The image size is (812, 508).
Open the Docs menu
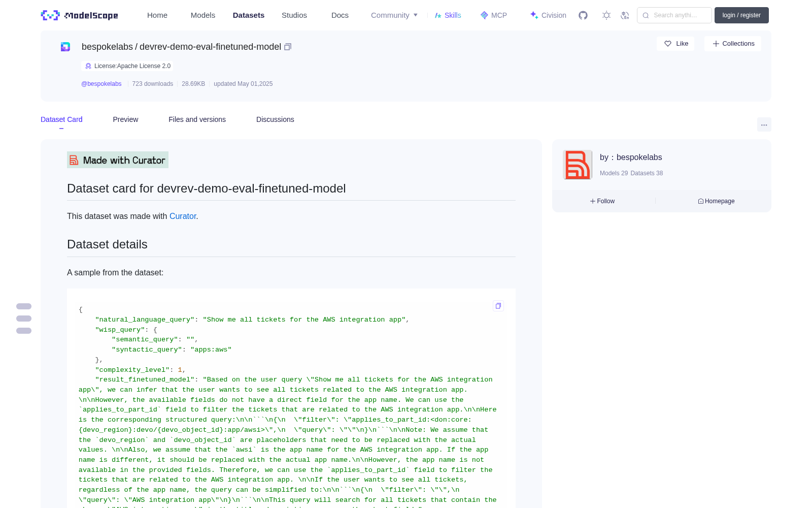pyautogui.click(x=340, y=15)
